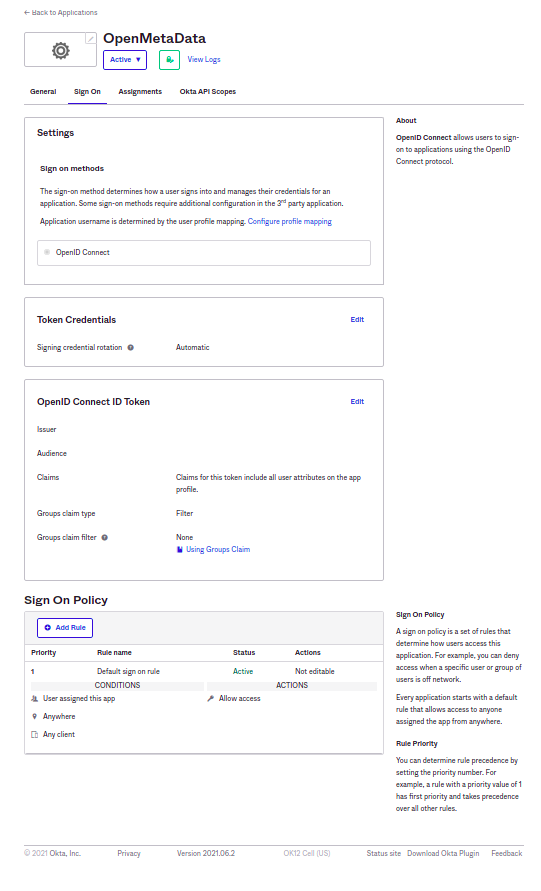The image size is (541, 891).
Task: Click the plus icon on Add Rule
Action: (48, 628)
